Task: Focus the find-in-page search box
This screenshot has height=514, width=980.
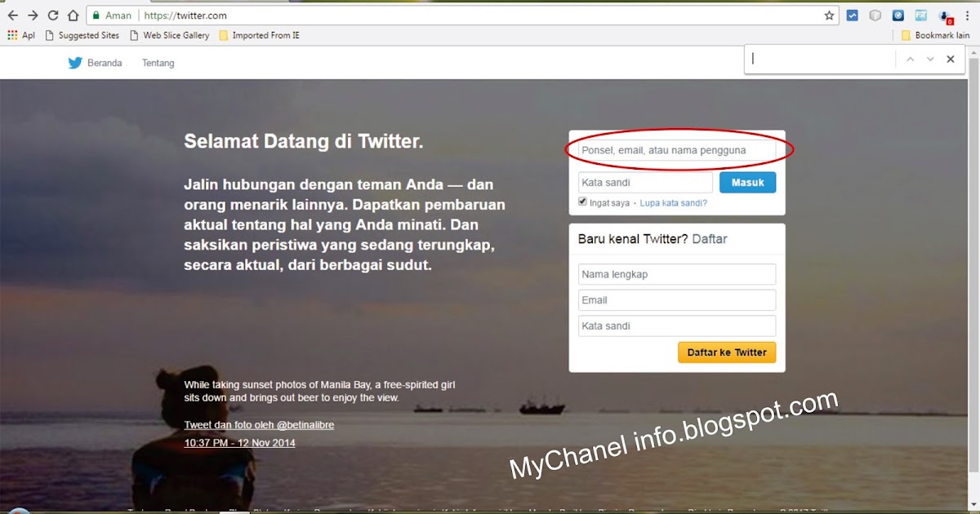Action: tap(820, 59)
